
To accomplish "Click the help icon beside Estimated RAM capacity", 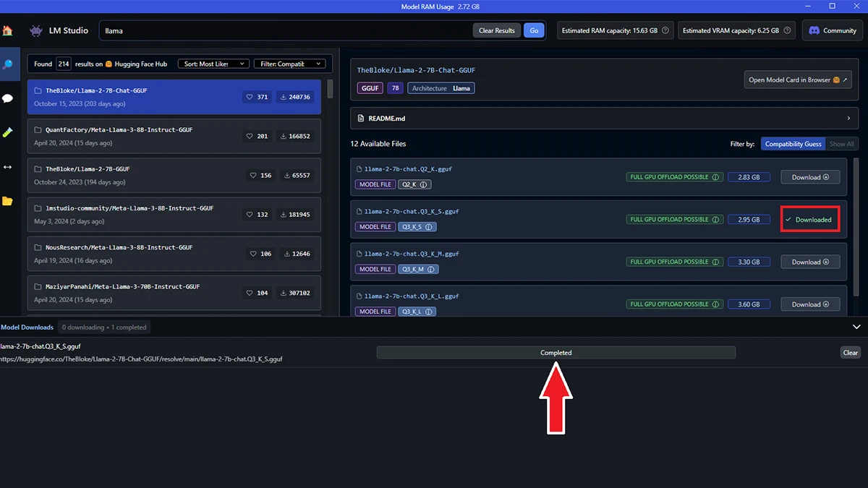I will [x=665, y=31].
